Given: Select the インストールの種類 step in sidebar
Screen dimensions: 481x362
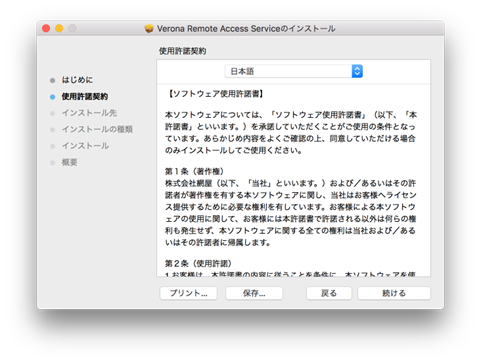Looking at the screenshot, I should [97, 129].
